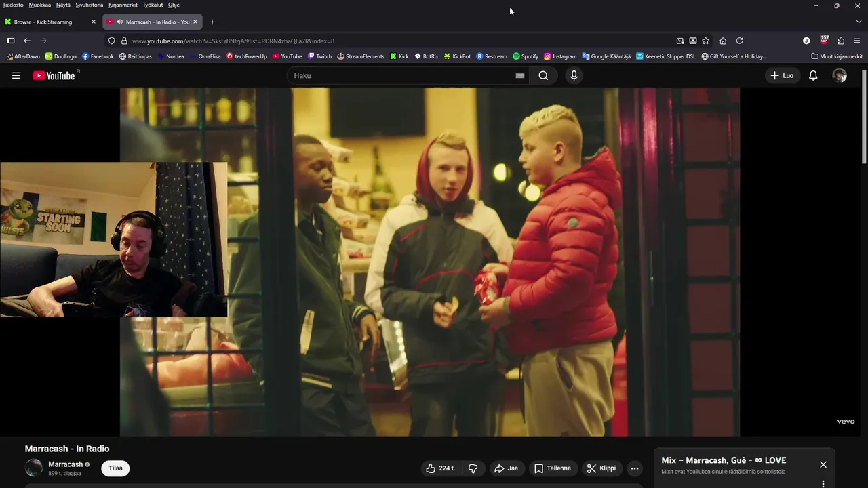Open more actions for the video
The width and height of the screenshot is (868, 488).
point(634,468)
